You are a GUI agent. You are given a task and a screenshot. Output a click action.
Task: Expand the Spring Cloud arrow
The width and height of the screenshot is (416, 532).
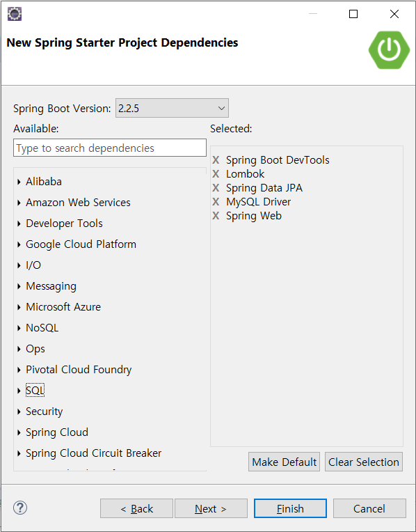[19, 432]
